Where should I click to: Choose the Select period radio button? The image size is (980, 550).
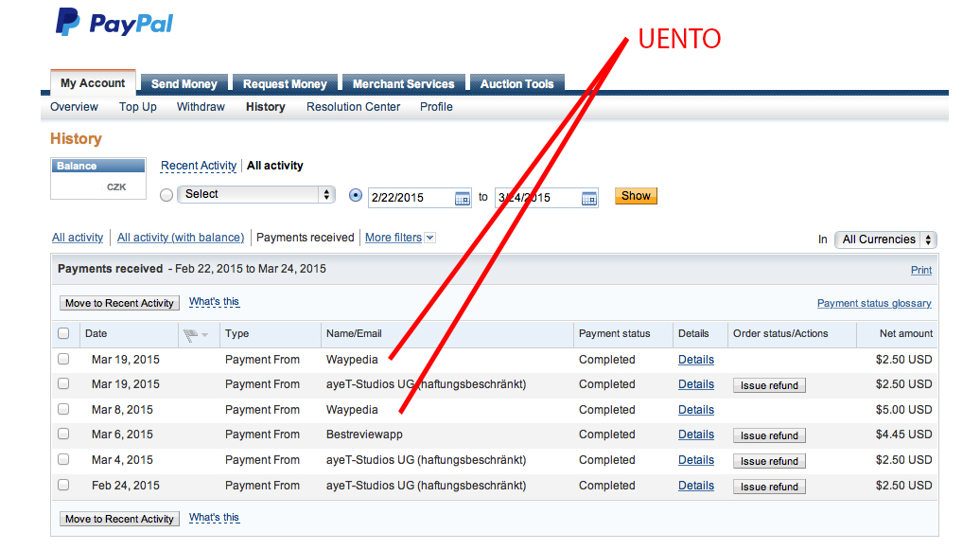166,195
